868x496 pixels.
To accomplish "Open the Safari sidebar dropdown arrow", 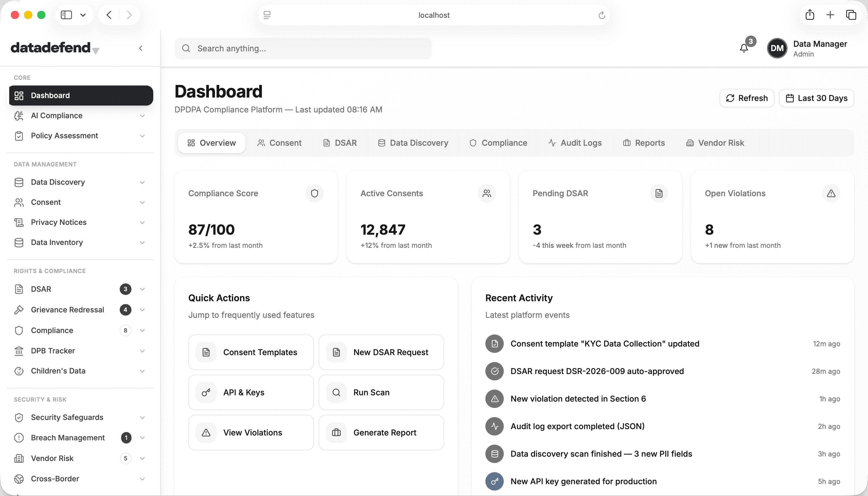I will [83, 15].
